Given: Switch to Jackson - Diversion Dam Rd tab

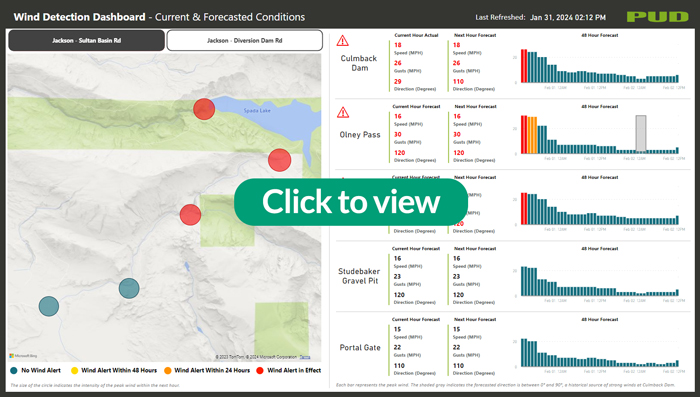Looking at the screenshot, I should point(245,41).
